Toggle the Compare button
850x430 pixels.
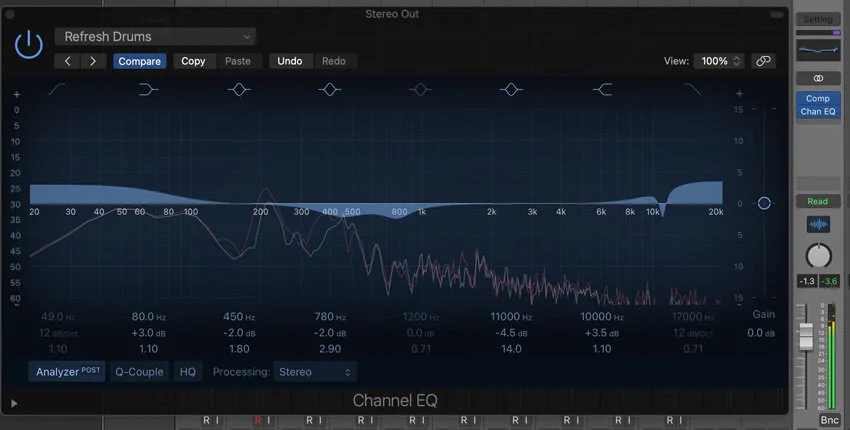point(139,61)
